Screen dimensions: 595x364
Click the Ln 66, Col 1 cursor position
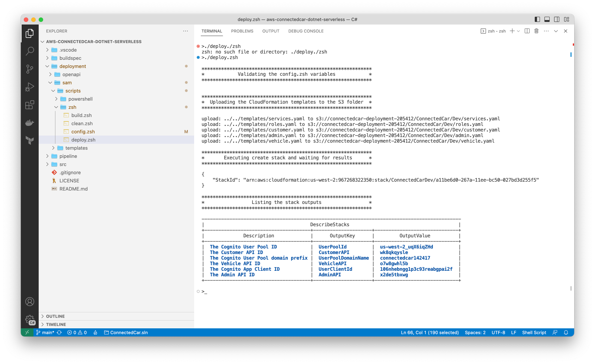(x=430, y=332)
